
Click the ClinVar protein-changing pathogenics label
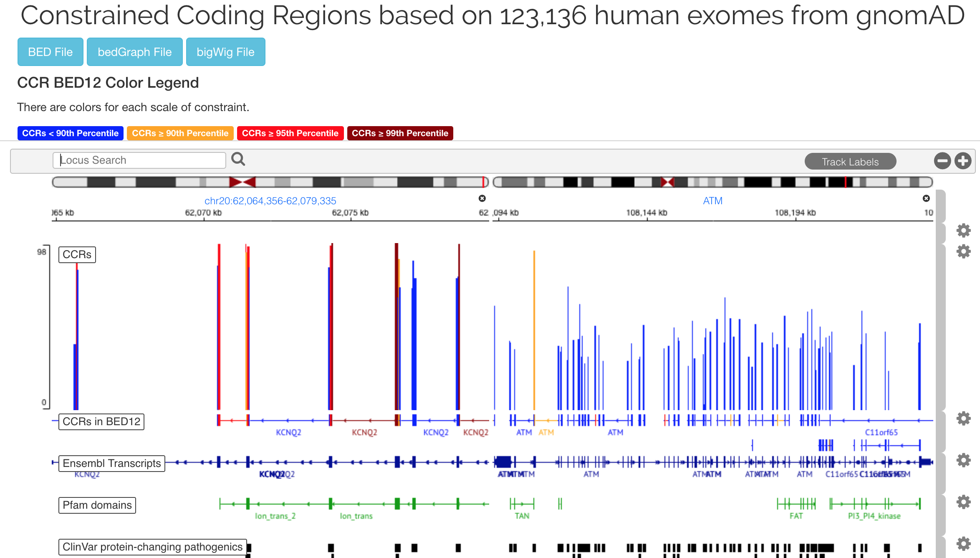[x=152, y=547]
